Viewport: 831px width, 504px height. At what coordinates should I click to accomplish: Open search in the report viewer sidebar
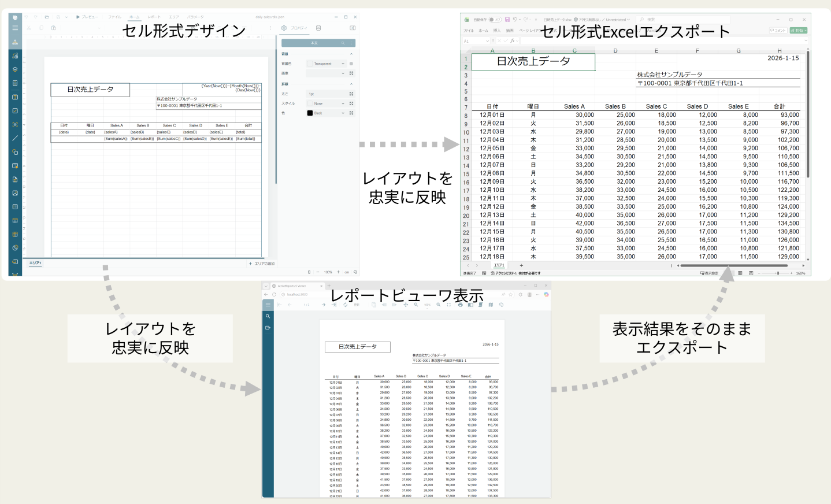[x=268, y=316]
